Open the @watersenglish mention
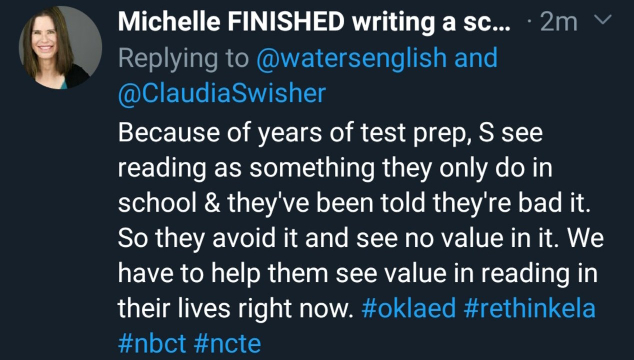 tap(351, 57)
